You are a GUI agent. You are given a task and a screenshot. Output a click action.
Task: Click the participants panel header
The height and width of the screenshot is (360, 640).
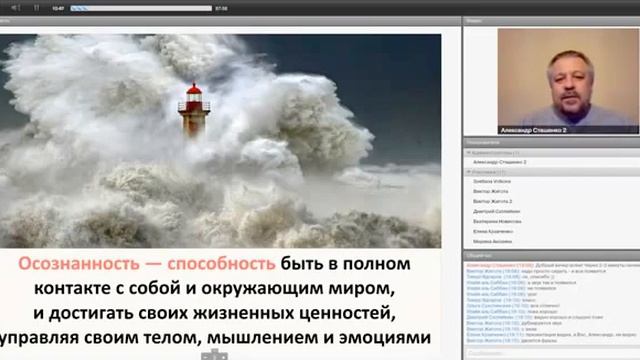552,142
